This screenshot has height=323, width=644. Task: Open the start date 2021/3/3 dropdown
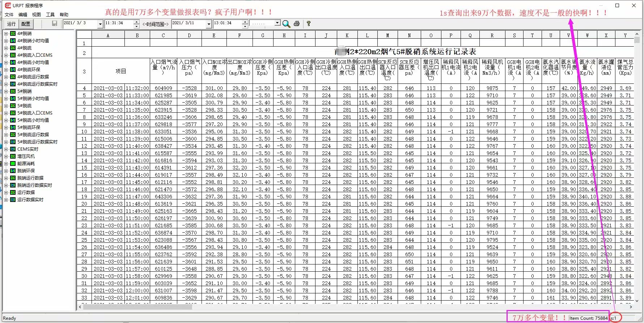(x=100, y=24)
